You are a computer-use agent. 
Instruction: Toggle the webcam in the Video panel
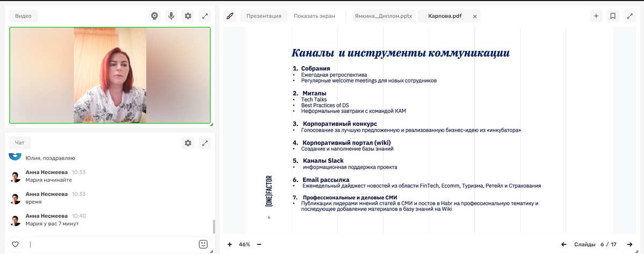coord(155,16)
